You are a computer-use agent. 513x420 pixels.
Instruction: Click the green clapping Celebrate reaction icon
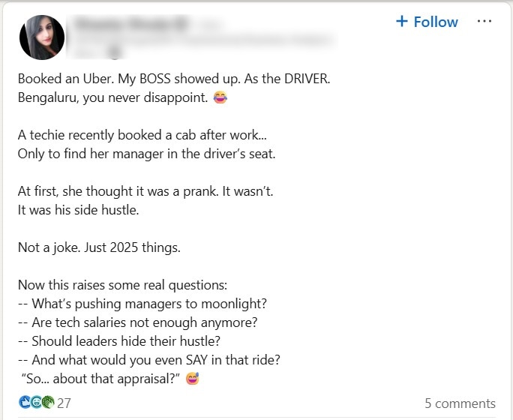[48, 403]
